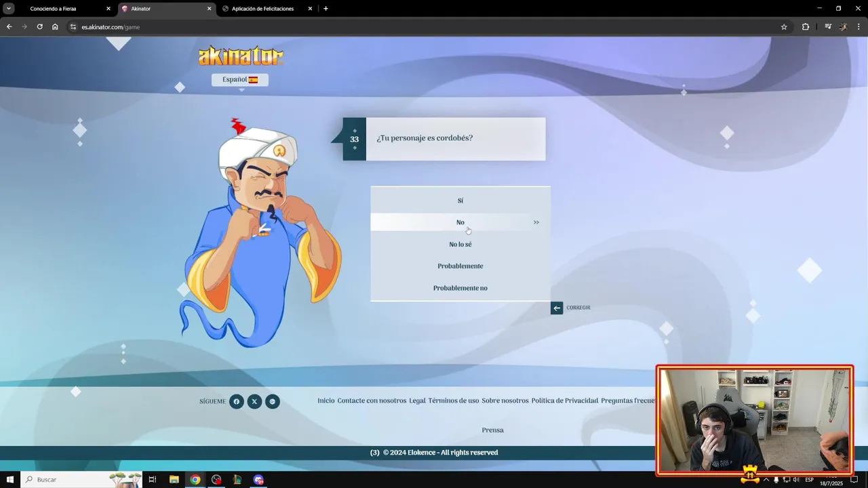Open the Inicio footer link

(326, 401)
